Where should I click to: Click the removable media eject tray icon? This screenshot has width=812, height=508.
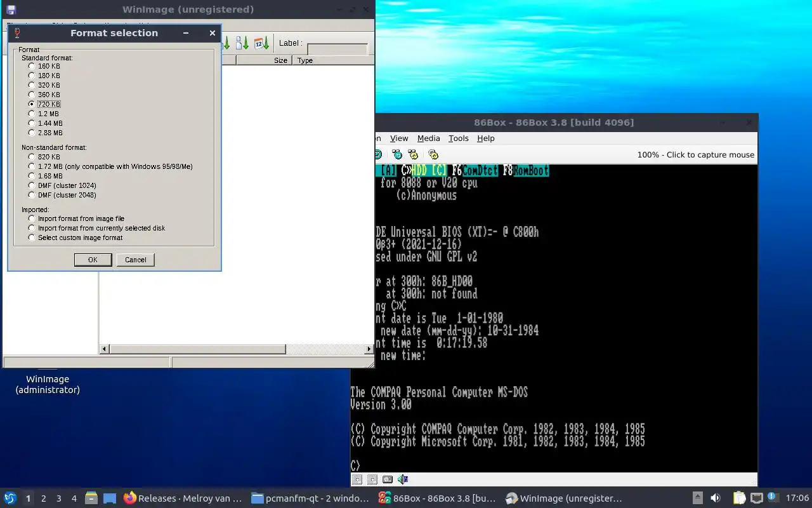[697, 498]
